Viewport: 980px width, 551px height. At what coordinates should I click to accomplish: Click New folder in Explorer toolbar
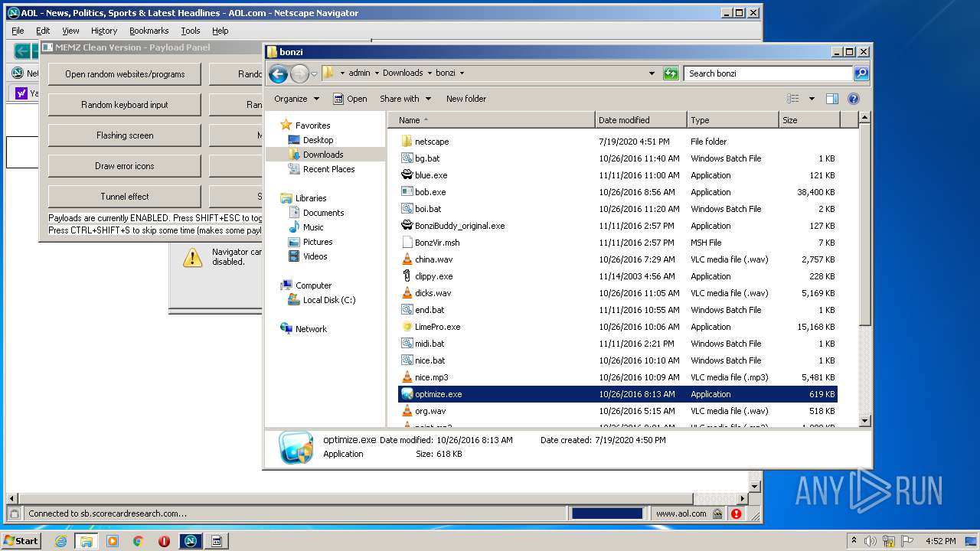point(466,99)
